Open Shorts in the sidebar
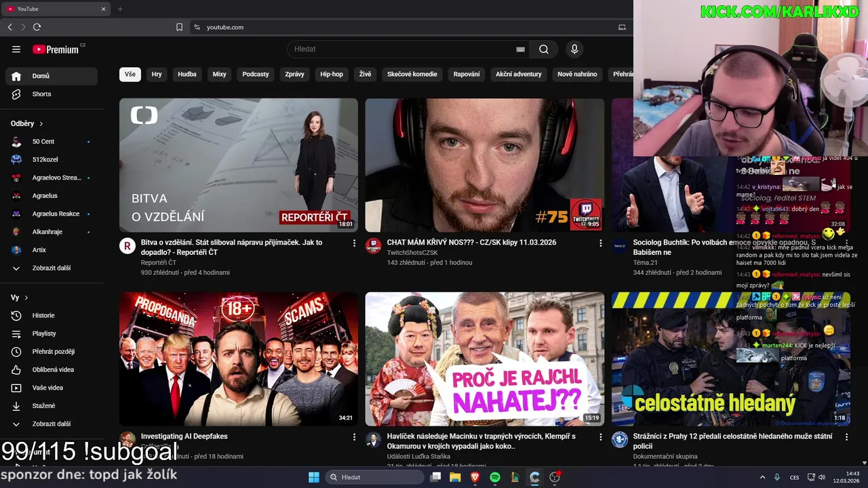The height and width of the screenshot is (488, 868). click(52, 94)
